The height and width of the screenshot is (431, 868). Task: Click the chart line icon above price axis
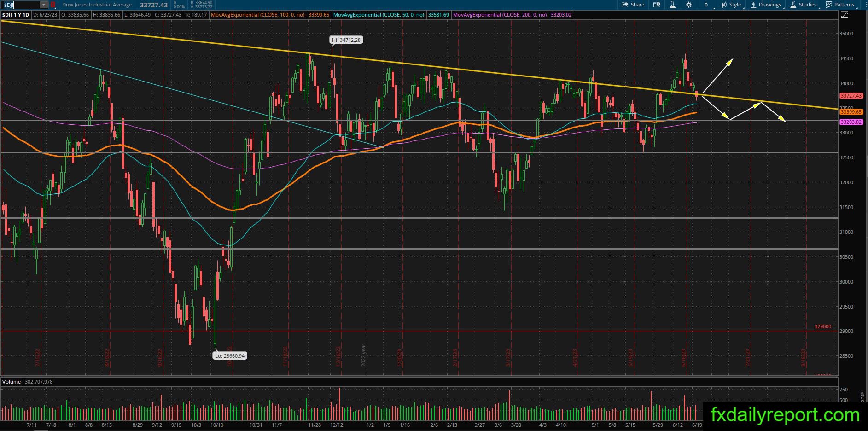coord(845,15)
